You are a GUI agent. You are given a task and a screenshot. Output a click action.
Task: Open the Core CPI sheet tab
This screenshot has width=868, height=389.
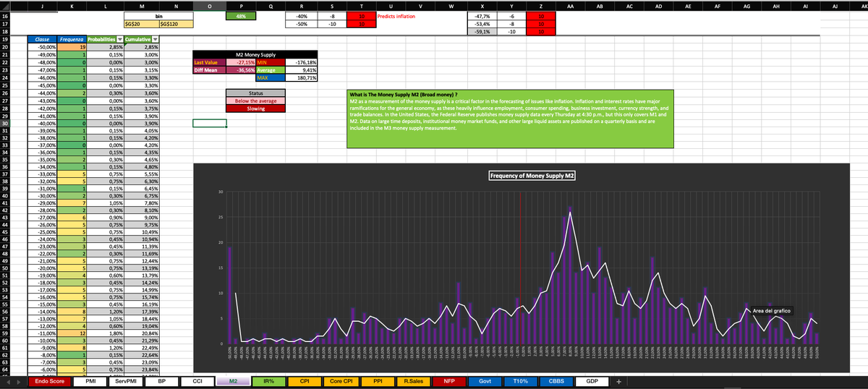341,380
